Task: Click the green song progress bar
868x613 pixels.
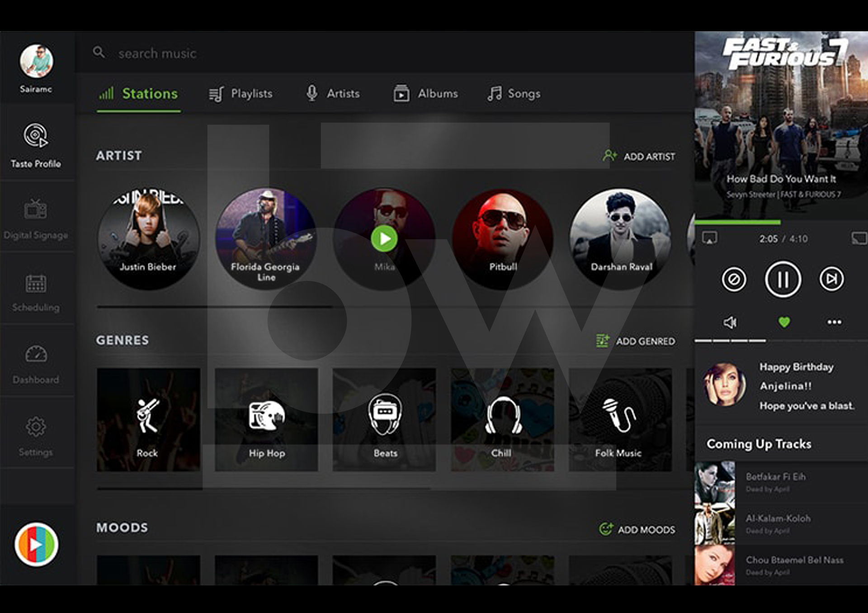Action: coord(738,222)
